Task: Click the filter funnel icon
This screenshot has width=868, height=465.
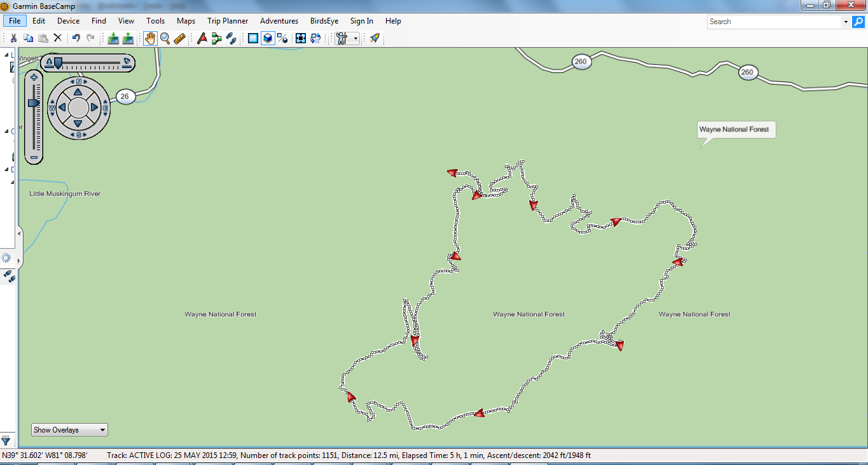Action: [x=6, y=440]
